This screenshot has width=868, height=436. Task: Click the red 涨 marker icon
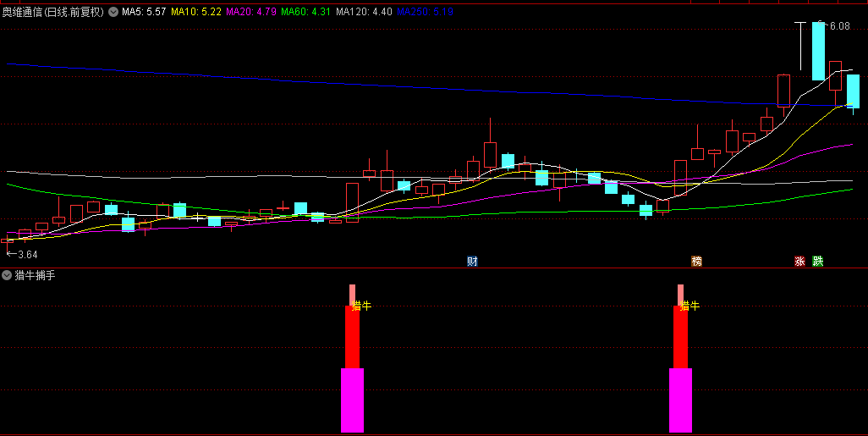(x=799, y=262)
